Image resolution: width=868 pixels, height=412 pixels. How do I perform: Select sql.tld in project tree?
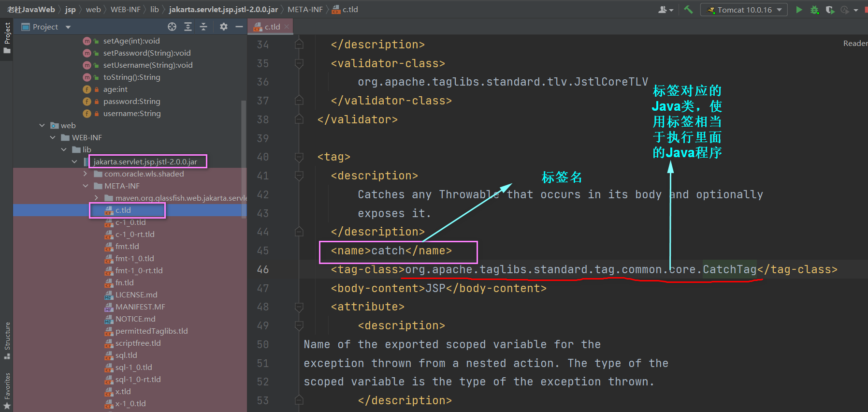126,355
